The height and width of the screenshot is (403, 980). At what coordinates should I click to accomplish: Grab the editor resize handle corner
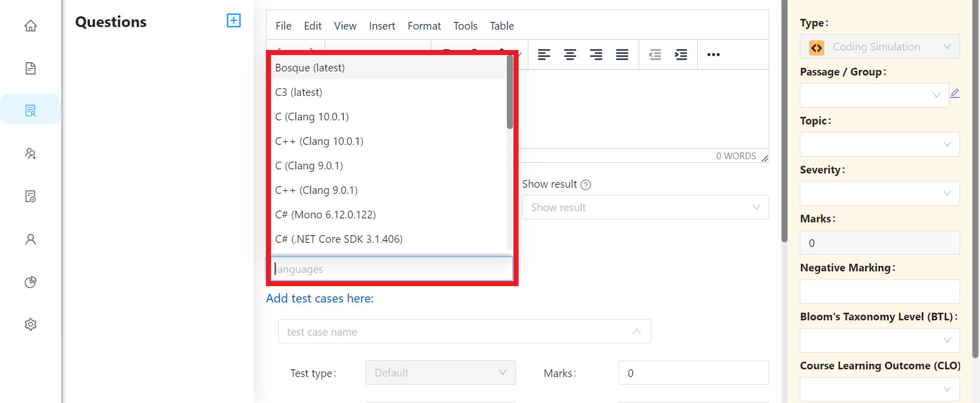click(x=765, y=158)
